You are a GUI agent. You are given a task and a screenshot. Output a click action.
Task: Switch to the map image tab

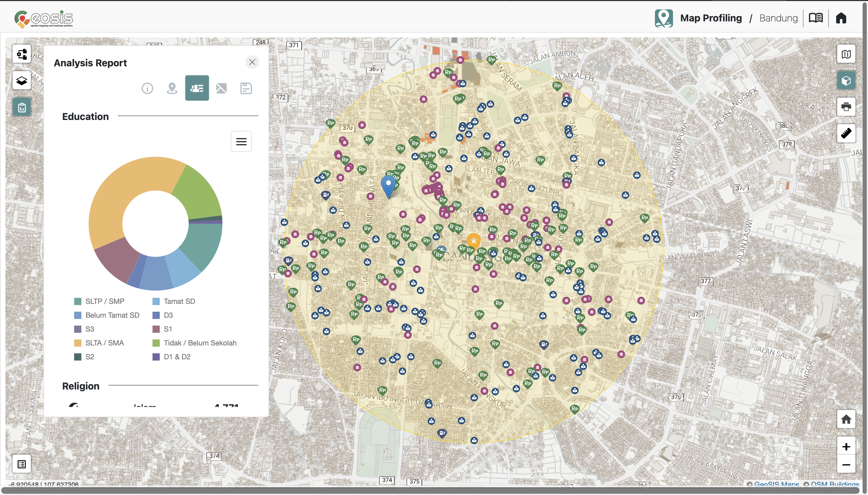(221, 88)
